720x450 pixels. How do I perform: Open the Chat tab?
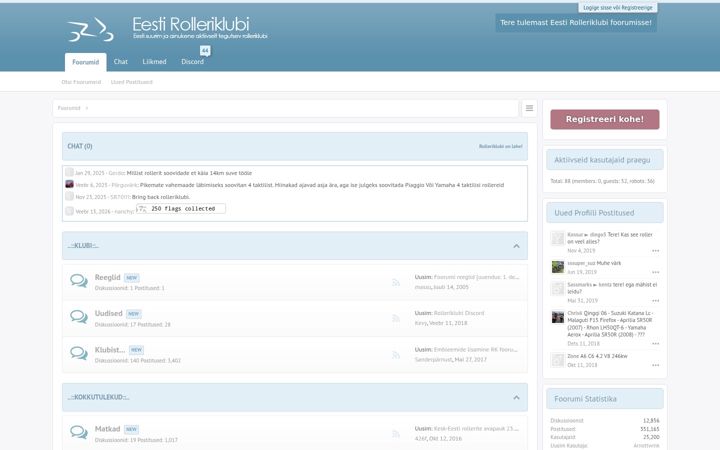click(x=121, y=62)
